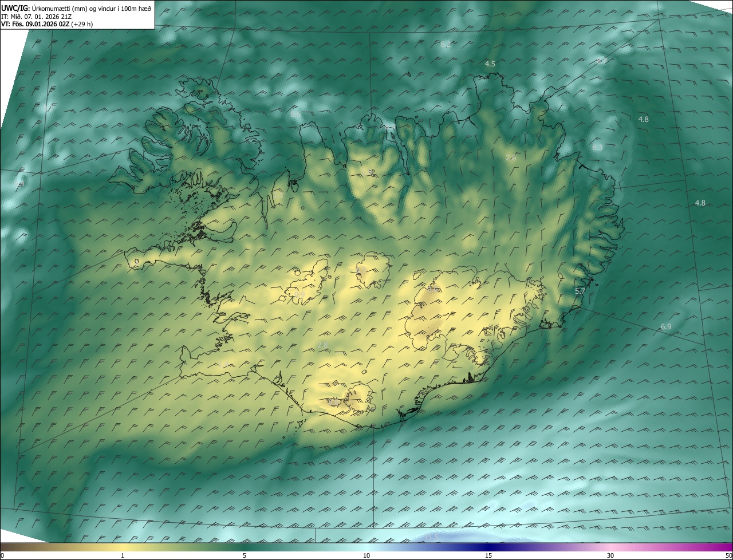733x560 pixels.
Task: Click the 4.5 value north of Iceland
Action: [x=490, y=64]
